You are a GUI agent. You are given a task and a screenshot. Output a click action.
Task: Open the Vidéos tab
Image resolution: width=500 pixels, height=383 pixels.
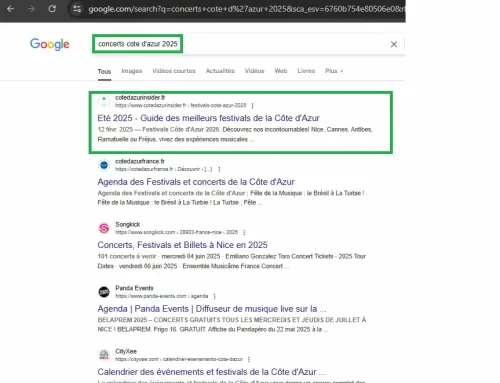tap(254, 71)
